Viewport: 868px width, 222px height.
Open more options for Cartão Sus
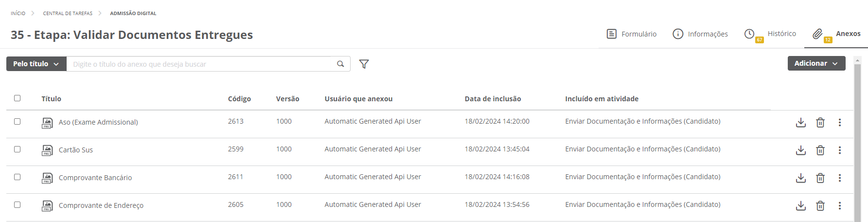(x=839, y=150)
